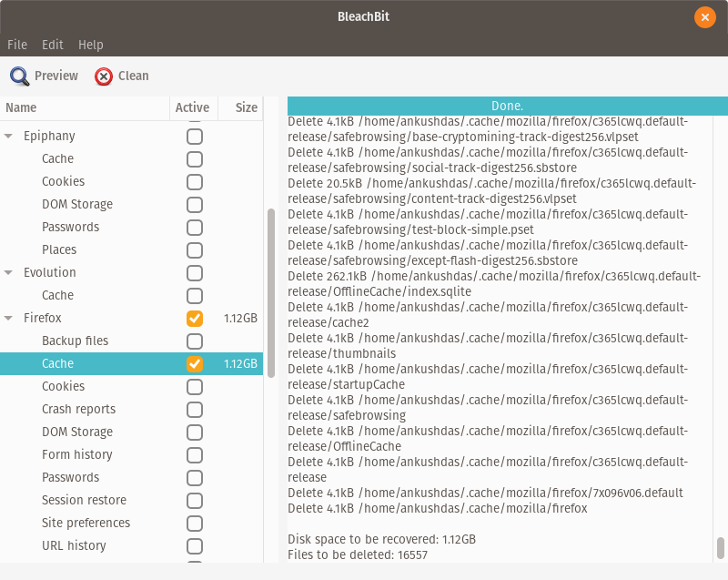Select Form history under Firefox
The height and width of the screenshot is (580, 728).
(131, 454)
